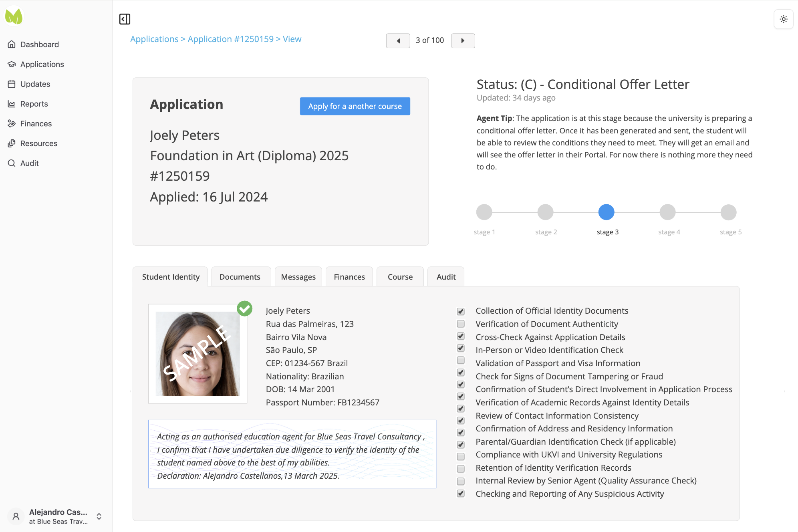Viewport: 798px width, 532px height.
Task: Click Apply for a another course button
Action: click(355, 106)
